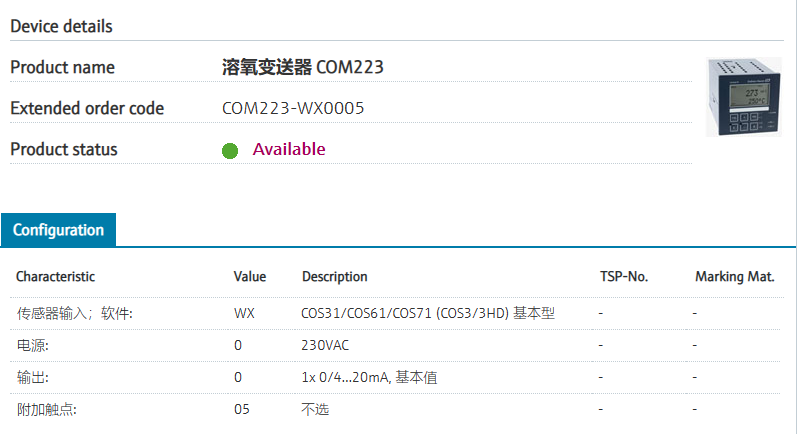Screen dimensions: 797x434
Task: Click the Device details heading
Action: pos(62,26)
